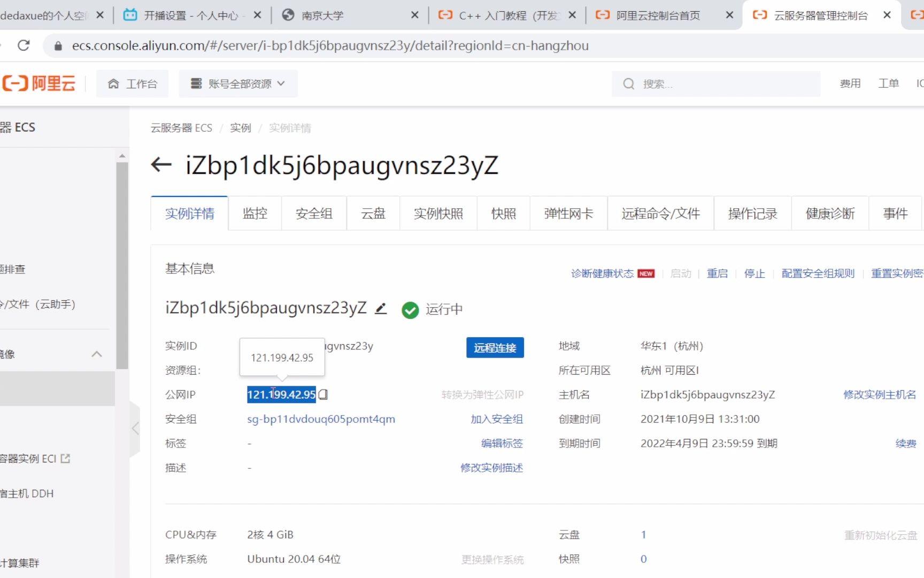Click 配置安全组规则 link

(818, 273)
